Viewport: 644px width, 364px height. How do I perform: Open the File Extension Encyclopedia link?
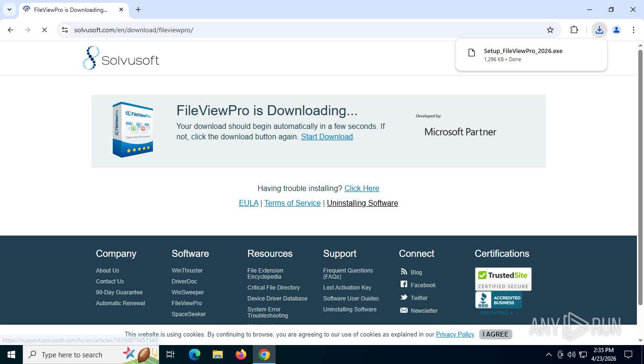[265, 273]
